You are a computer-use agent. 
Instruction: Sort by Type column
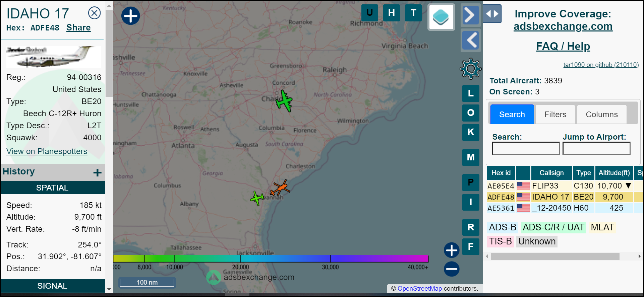pyautogui.click(x=583, y=173)
